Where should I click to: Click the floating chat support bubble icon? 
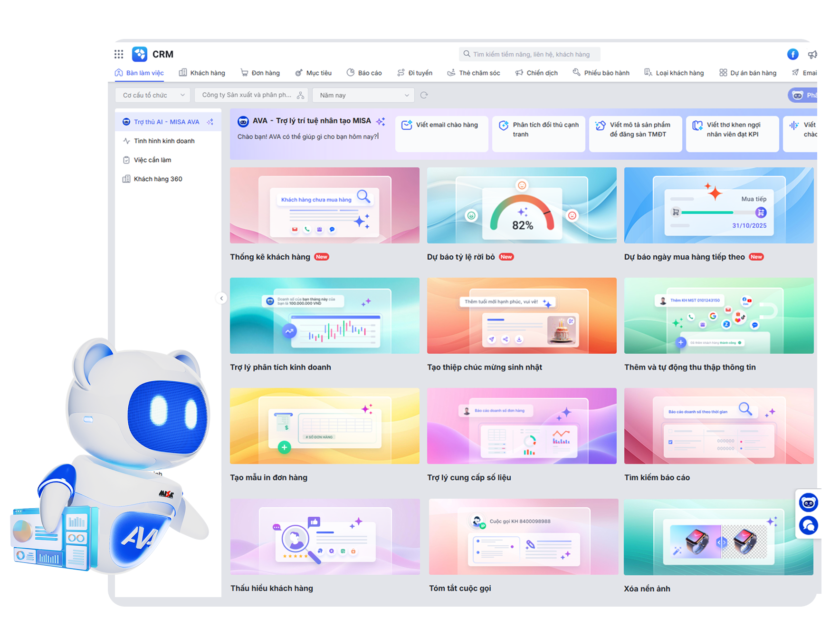point(808,526)
